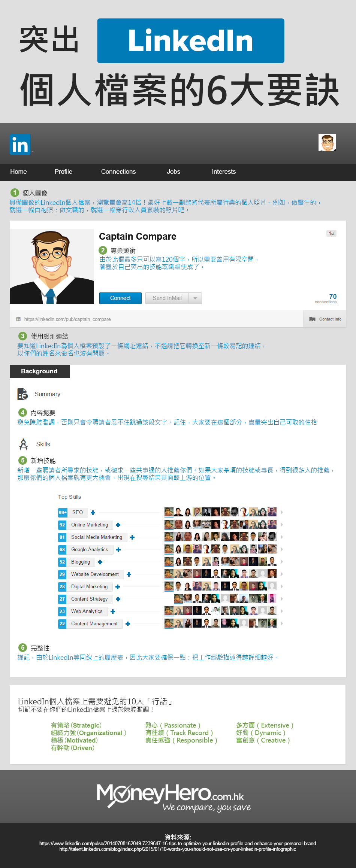
Task: Click the first endorser photo in the Blogging row
Action: pos(169,561)
